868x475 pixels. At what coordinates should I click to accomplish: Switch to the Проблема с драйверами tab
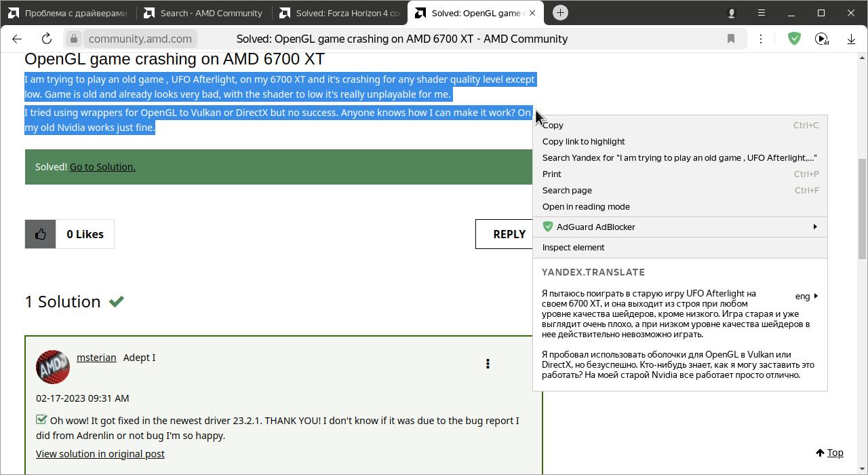(68, 13)
